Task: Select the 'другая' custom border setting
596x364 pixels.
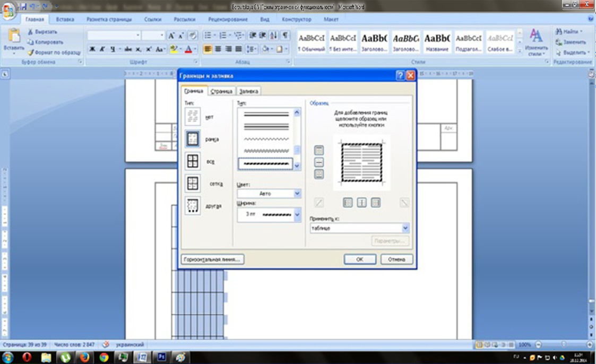Action: 192,205
